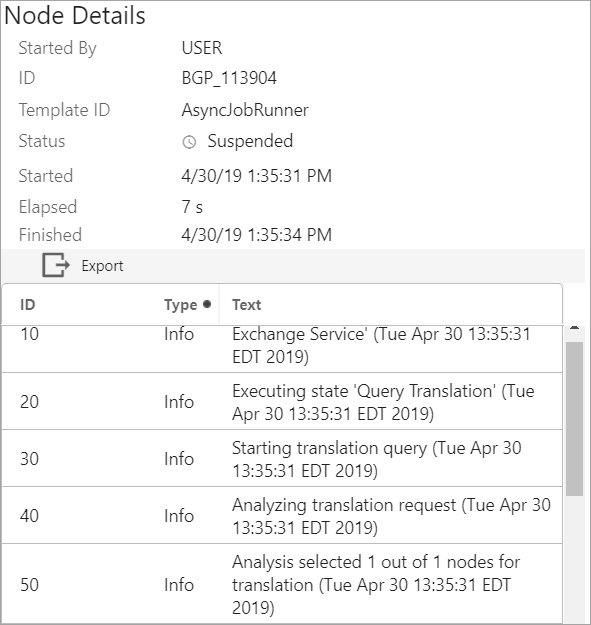Click the scrollbar up arrow
This screenshot has width=591, height=625.
574,328
